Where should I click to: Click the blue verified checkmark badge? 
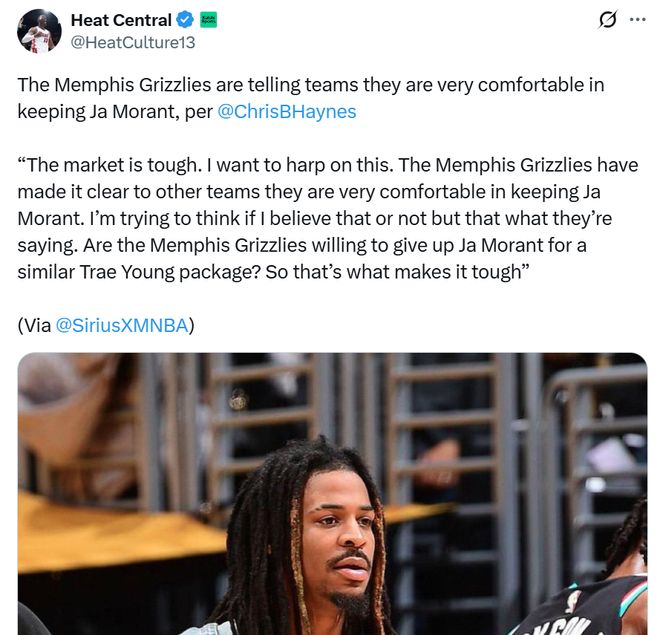click(x=185, y=20)
